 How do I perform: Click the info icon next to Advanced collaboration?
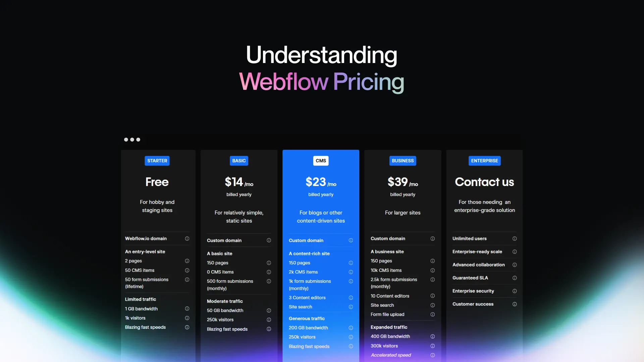[x=515, y=264]
